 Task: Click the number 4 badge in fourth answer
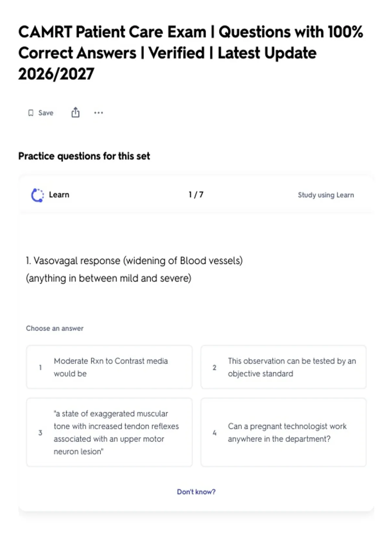click(x=214, y=433)
